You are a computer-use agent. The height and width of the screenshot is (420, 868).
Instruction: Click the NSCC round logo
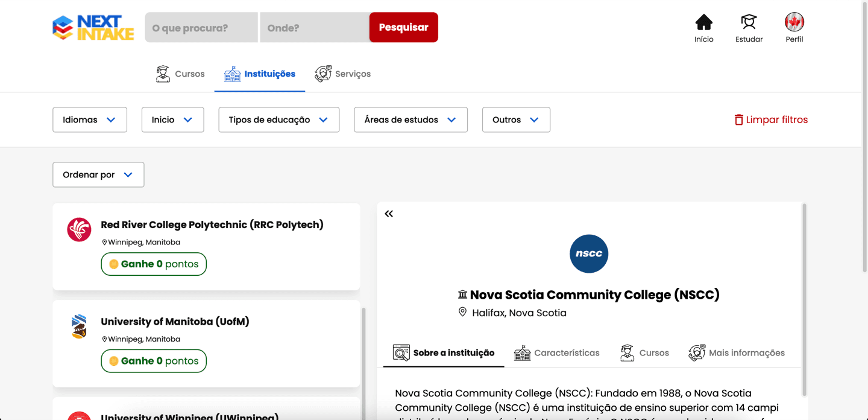pyautogui.click(x=589, y=253)
